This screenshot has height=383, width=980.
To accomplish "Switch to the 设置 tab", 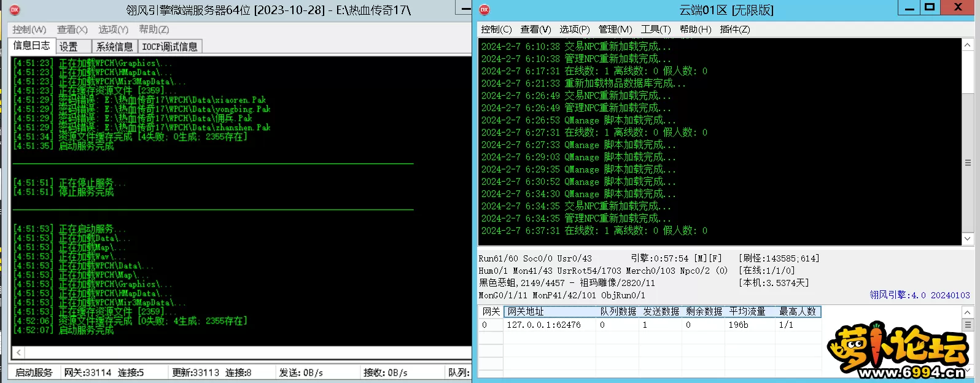I will click(x=74, y=47).
